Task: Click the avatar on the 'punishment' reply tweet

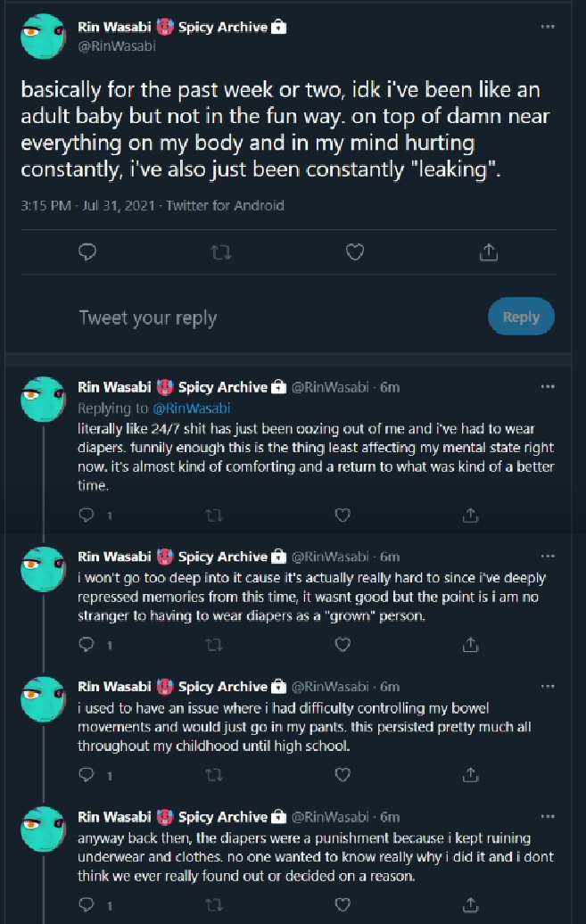Action: pyautogui.click(x=43, y=829)
